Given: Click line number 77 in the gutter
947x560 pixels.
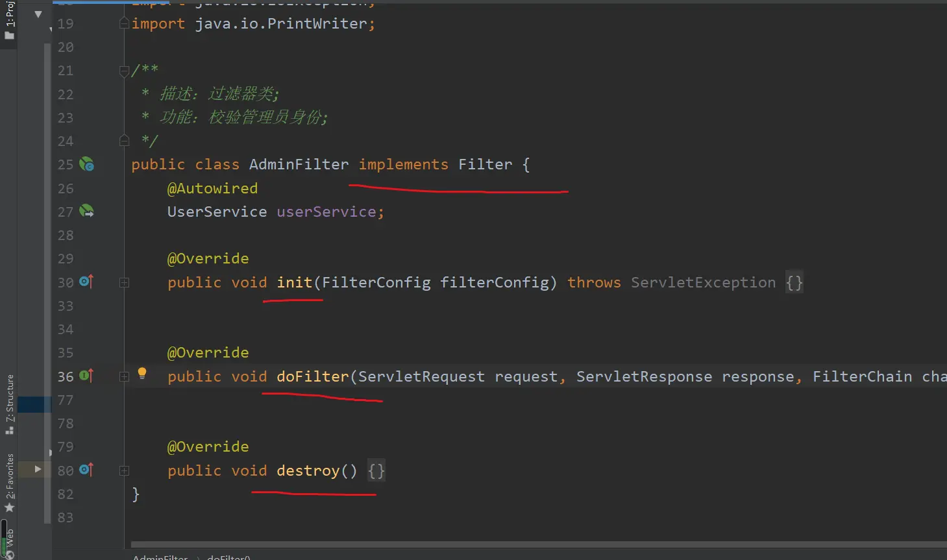Looking at the screenshot, I should 66,400.
